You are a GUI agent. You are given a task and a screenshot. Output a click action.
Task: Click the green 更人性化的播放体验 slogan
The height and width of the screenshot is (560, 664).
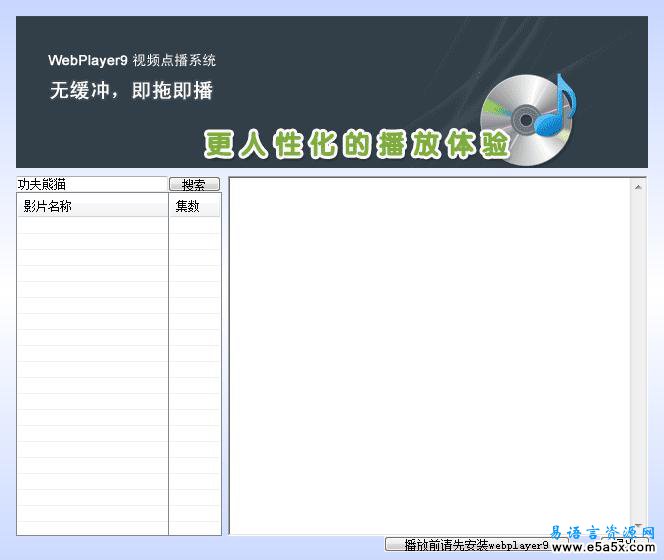point(355,145)
